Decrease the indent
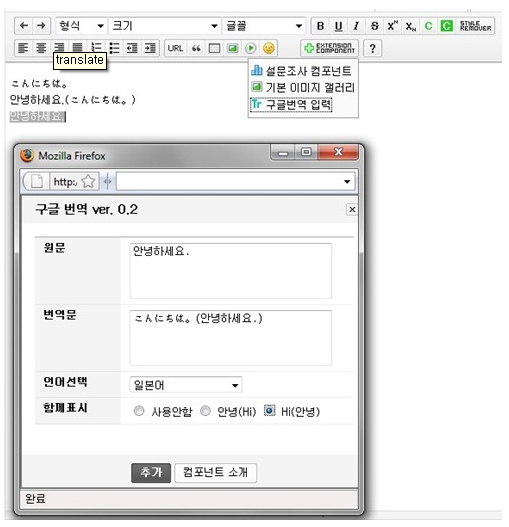Screen dimensions: 509x527 coord(132,48)
